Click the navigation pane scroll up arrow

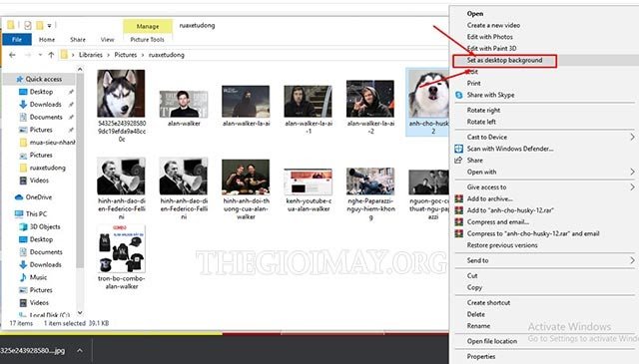click(80, 70)
